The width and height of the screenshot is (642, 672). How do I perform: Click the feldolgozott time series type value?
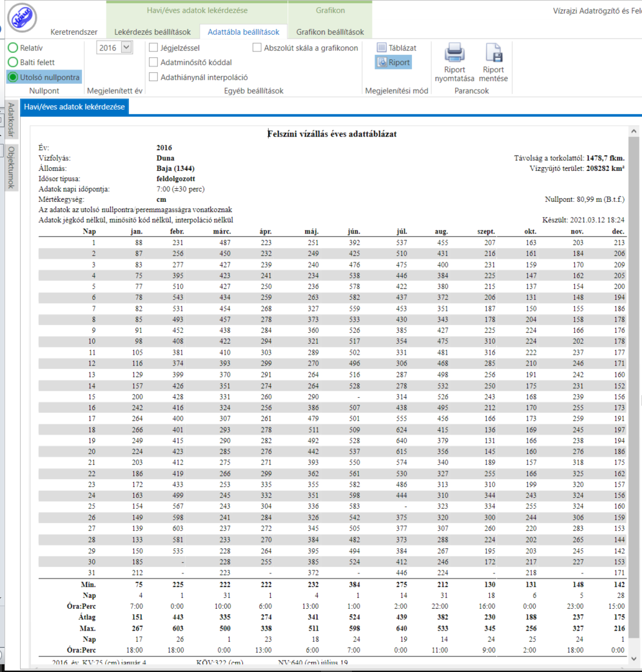[x=175, y=179]
